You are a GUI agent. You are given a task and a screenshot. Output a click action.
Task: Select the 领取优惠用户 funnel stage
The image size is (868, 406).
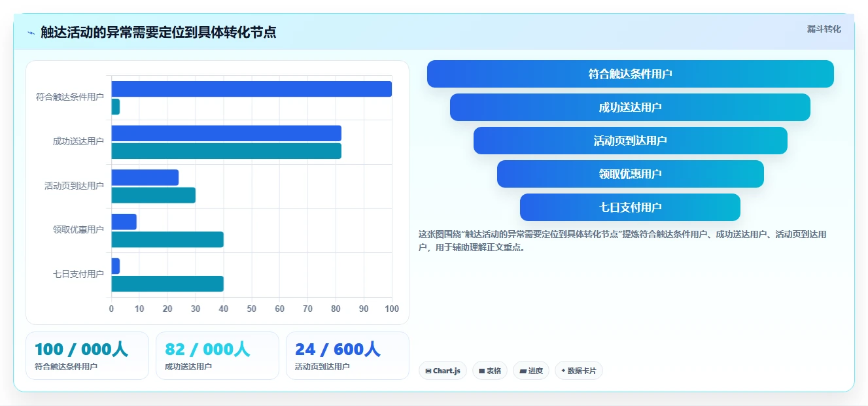click(x=631, y=174)
